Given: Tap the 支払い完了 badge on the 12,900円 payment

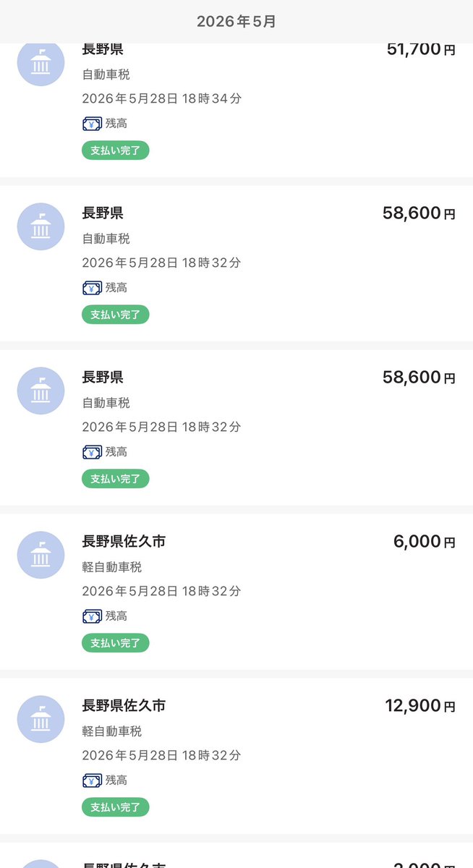Looking at the screenshot, I should tap(116, 807).
